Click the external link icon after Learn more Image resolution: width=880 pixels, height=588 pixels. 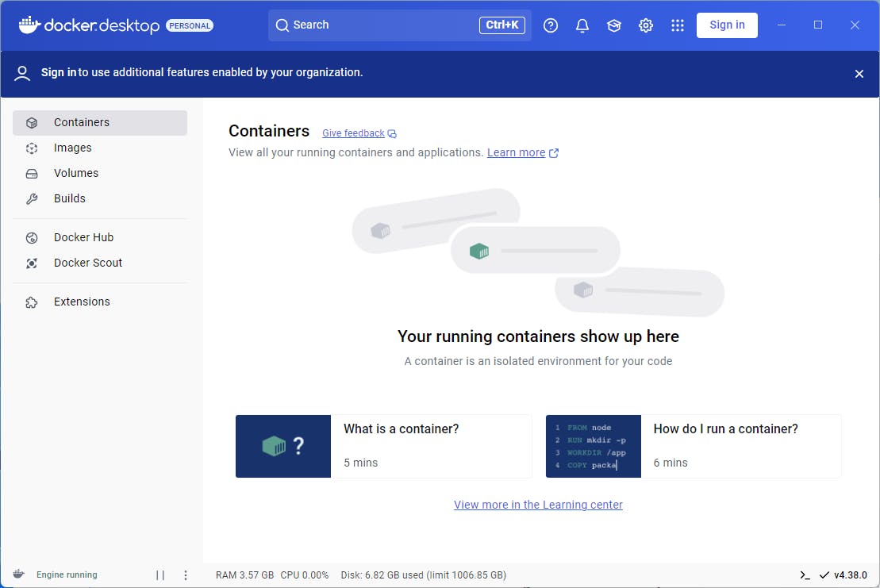(554, 153)
